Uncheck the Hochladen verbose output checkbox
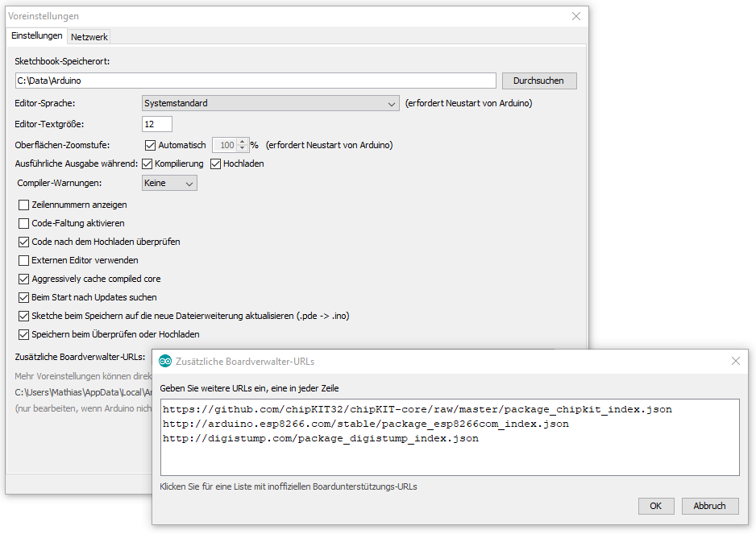 pyautogui.click(x=216, y=164)
